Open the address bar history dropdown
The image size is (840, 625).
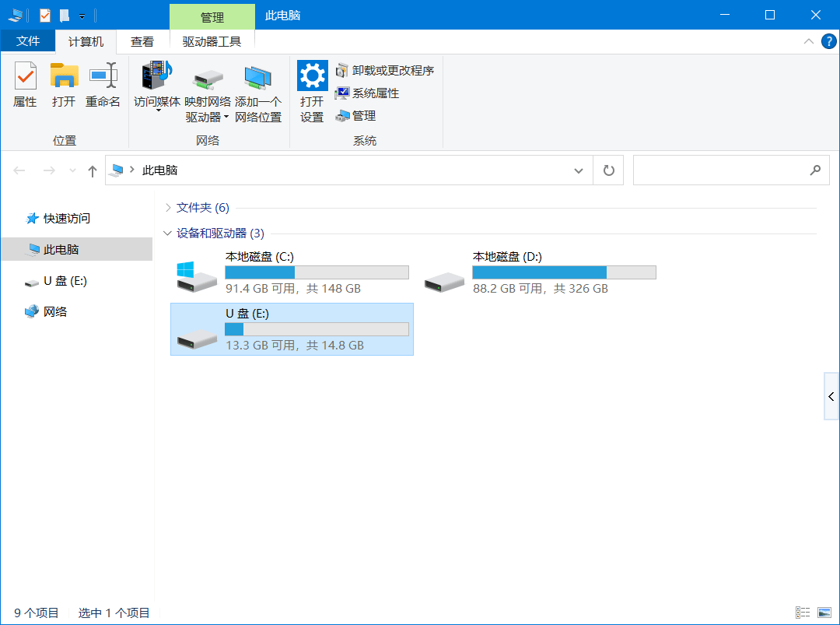click(x=579, y=170)
